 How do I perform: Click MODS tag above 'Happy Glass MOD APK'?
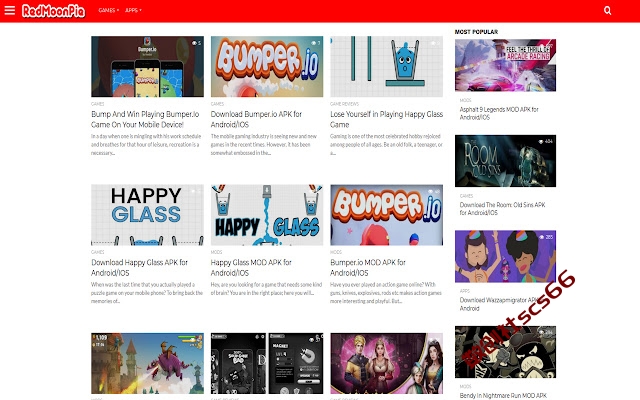click(216, 252)
